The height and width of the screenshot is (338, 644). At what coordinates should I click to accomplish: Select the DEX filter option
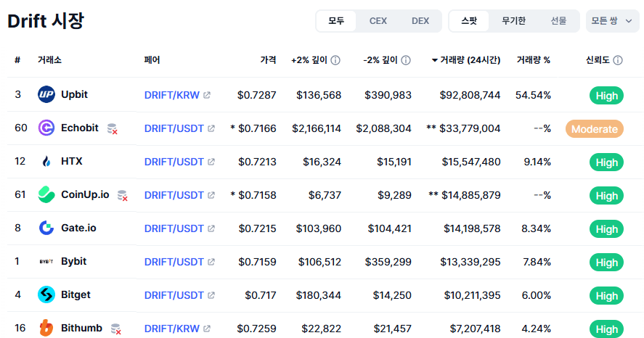[420, 21]
